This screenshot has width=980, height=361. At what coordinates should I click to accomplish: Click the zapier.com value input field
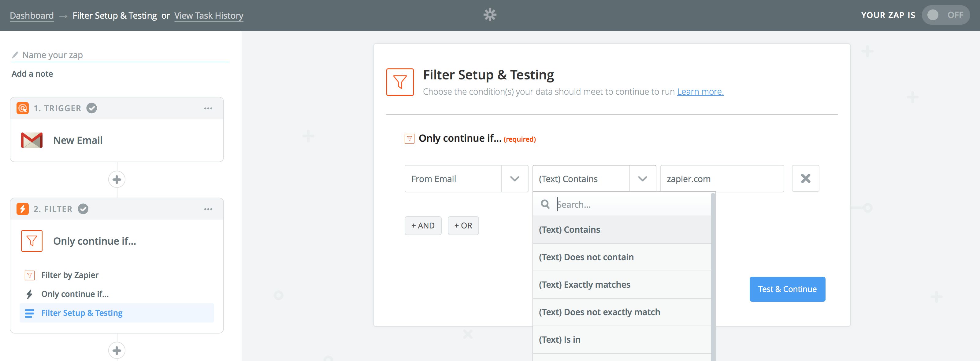721,179
